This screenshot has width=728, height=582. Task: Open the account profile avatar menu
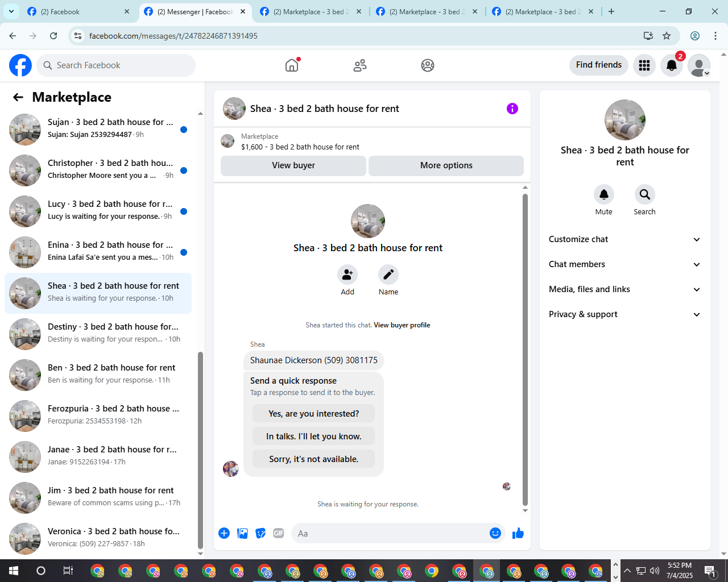(x=699, y=65)
